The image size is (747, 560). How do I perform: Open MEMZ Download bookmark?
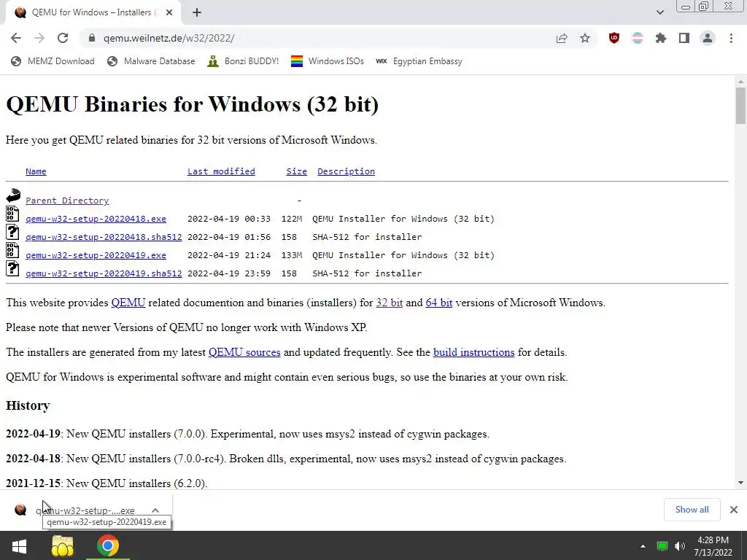(53, 61)
